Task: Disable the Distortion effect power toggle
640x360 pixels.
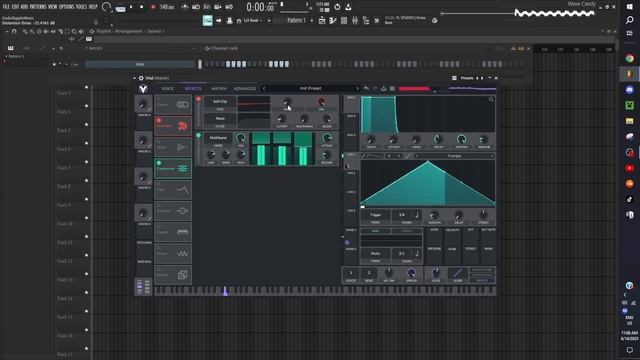Action: 159,120
